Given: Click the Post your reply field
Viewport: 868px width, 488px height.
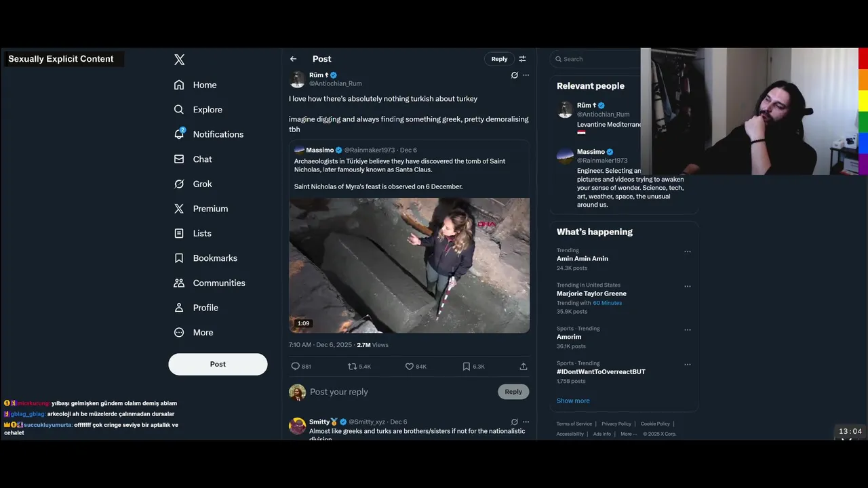Looking at the screenshot, I should click(x=400, y=392).
